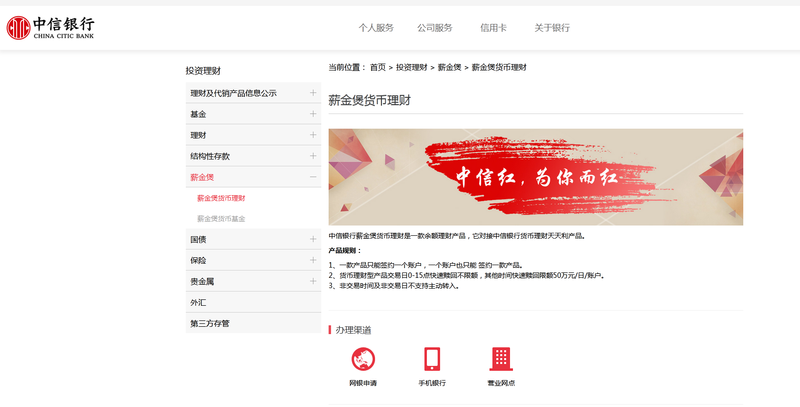Click the 中信红，为你而红 banner image
This screenshot has width=800, height=407.
pos(536,177)
